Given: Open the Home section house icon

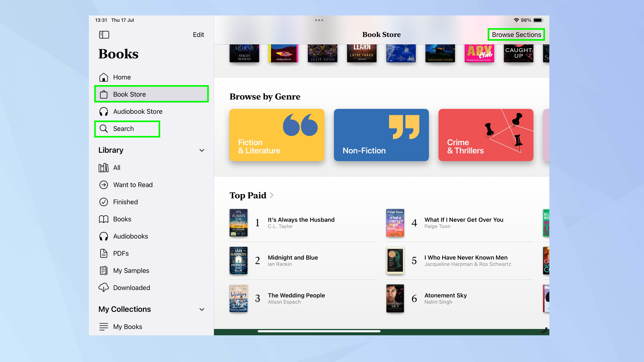Looking at the screenshot, I should [104, 77].
